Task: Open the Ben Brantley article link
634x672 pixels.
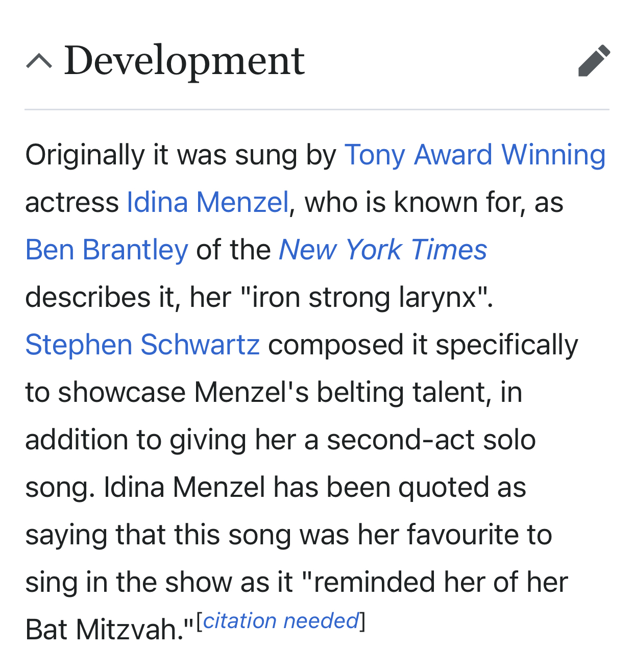Action: [x=107, y=250]
